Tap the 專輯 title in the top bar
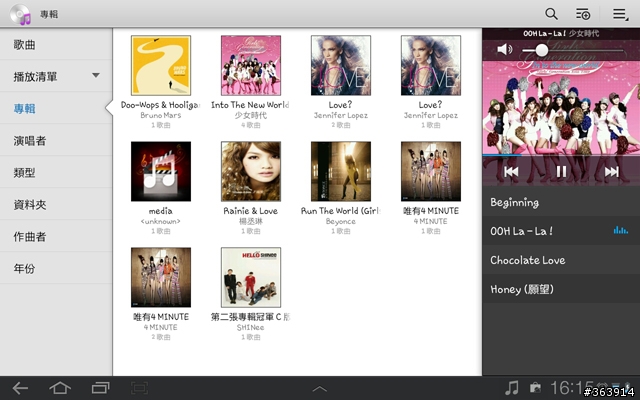 (49, 14)
